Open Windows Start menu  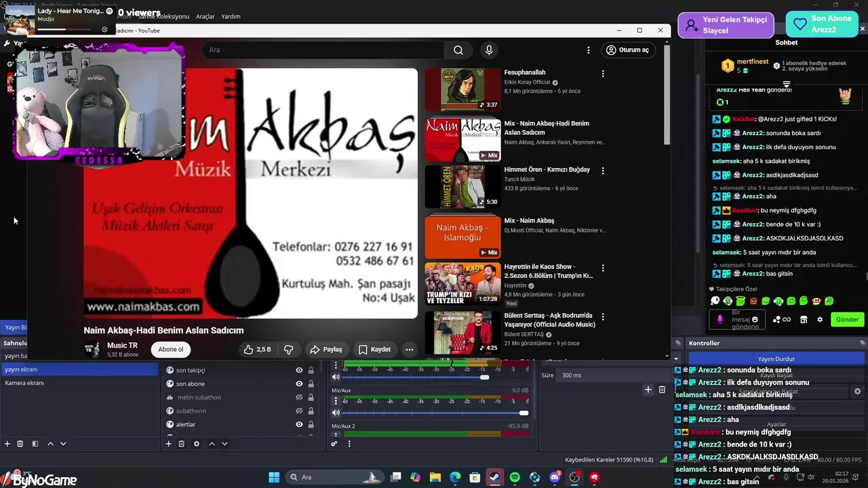(x=274, y=477)
